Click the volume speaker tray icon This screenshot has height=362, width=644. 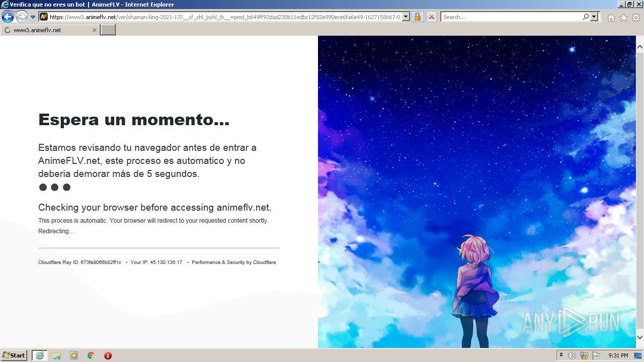tap(572, 355)
